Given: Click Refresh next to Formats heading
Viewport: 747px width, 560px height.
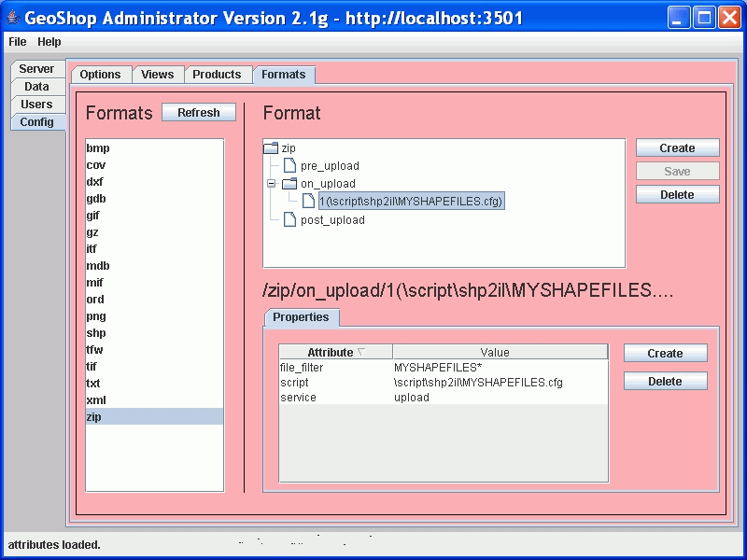Looking at the screenshot, I should (x=199, y=112).
